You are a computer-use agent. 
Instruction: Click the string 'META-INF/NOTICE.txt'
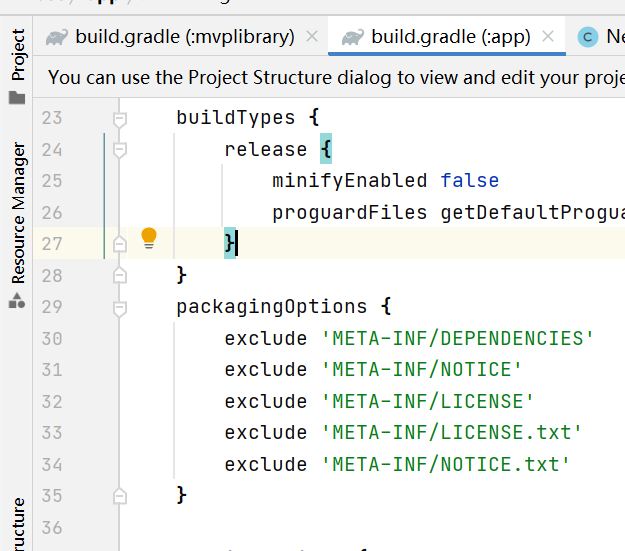coord(445,464)
